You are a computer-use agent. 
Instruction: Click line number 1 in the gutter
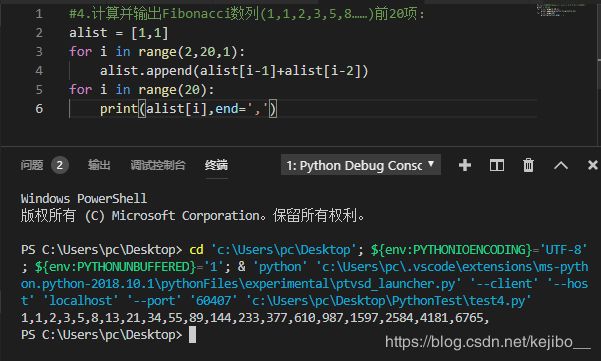(39, 14)
